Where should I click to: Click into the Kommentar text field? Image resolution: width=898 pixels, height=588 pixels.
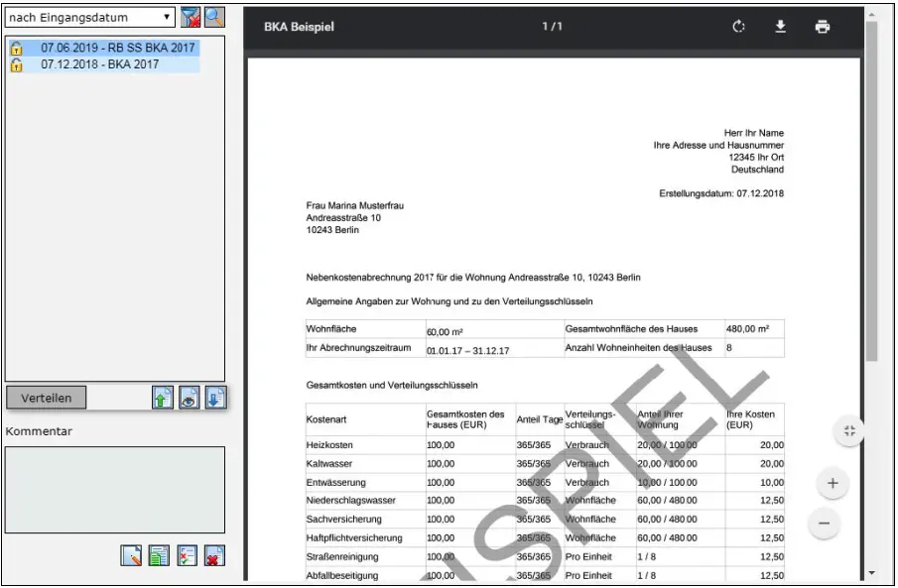coord(114,489)
